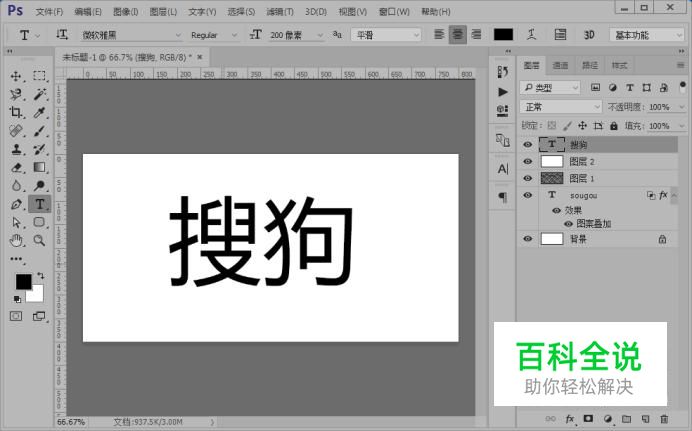
Task: Open the 文件(F) menu
Action: (49, 12)
